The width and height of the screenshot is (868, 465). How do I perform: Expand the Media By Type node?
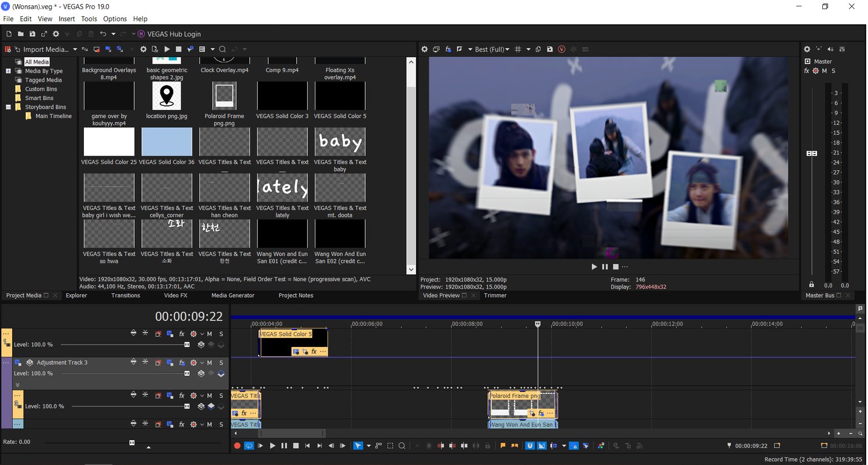click(x=9, y=71)
